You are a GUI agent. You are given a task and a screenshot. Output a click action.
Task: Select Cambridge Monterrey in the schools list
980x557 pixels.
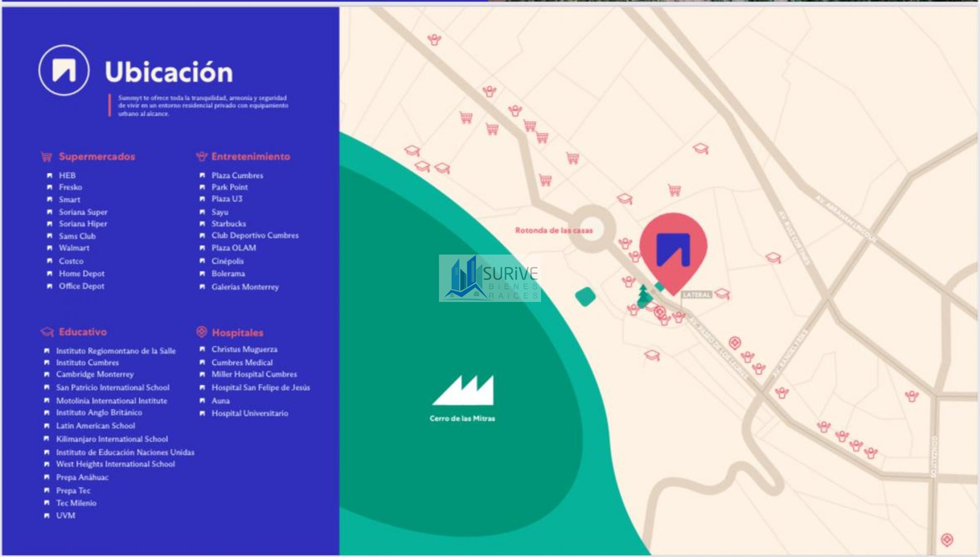pyautogui.click(x=95, y=374)
